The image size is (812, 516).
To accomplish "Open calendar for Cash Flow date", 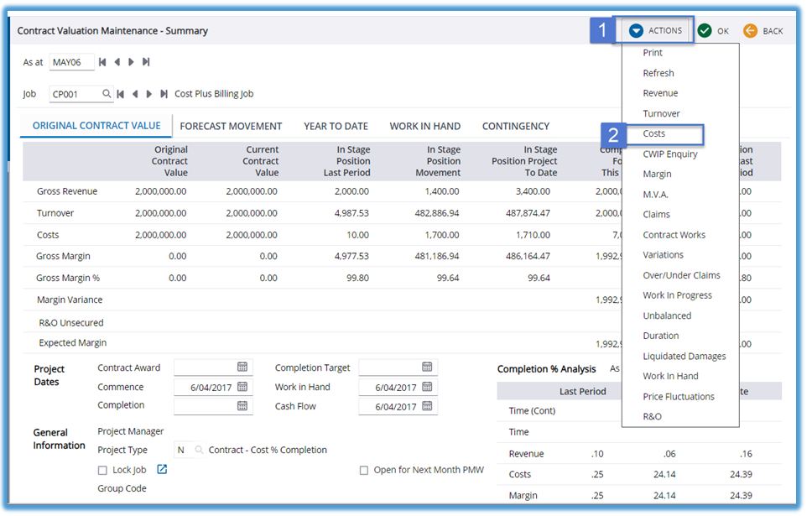I will tap(427, 406).
